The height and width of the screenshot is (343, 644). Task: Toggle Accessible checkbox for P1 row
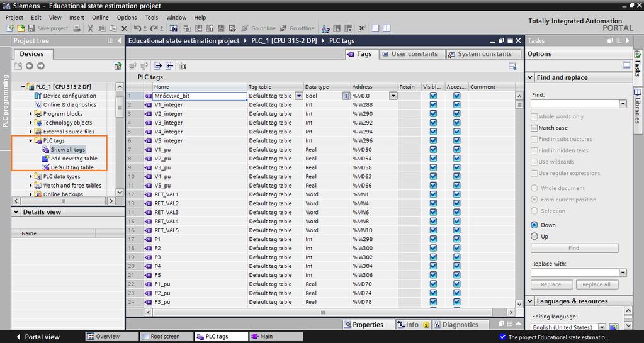click(x=456, y=239)
